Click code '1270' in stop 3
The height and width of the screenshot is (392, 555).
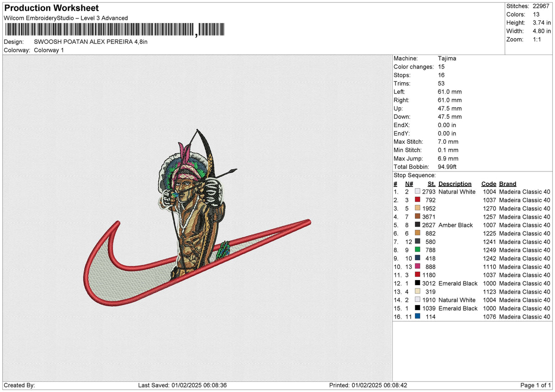click(x=489, y=208)
